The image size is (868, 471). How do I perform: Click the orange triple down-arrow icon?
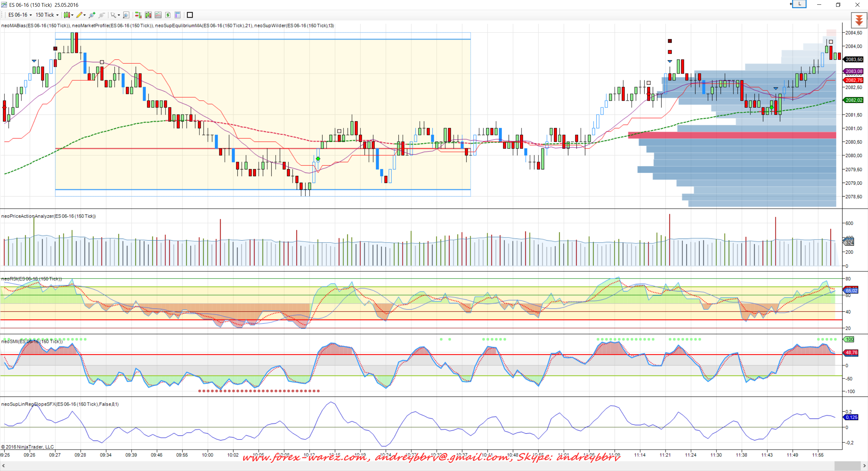(x=859, y=20)
